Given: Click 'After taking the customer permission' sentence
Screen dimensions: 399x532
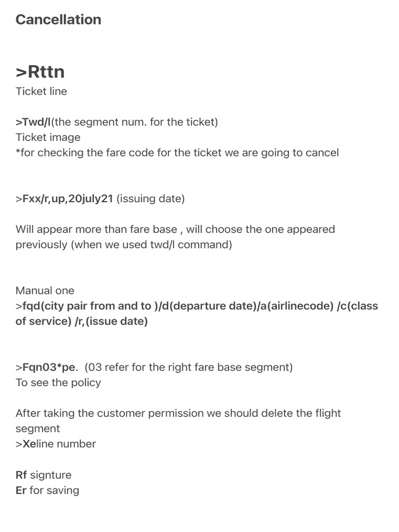Looking at the screenshot, I should pos(178,414).
